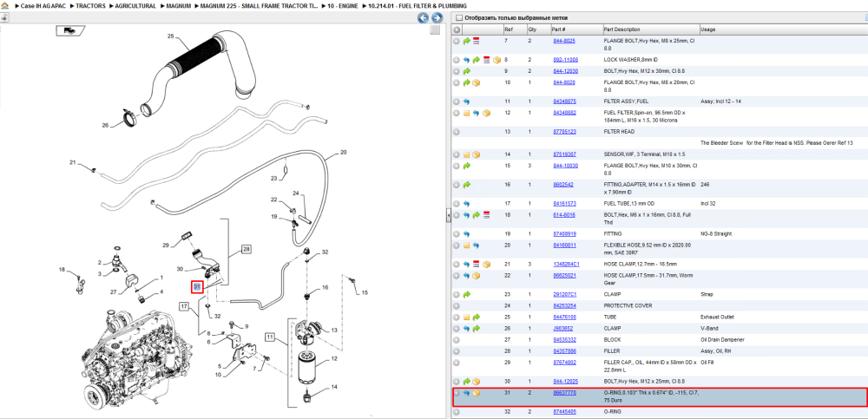Go to the next diagram with forward arrow
The image size is (868, 419).
[x=437, y=17]
